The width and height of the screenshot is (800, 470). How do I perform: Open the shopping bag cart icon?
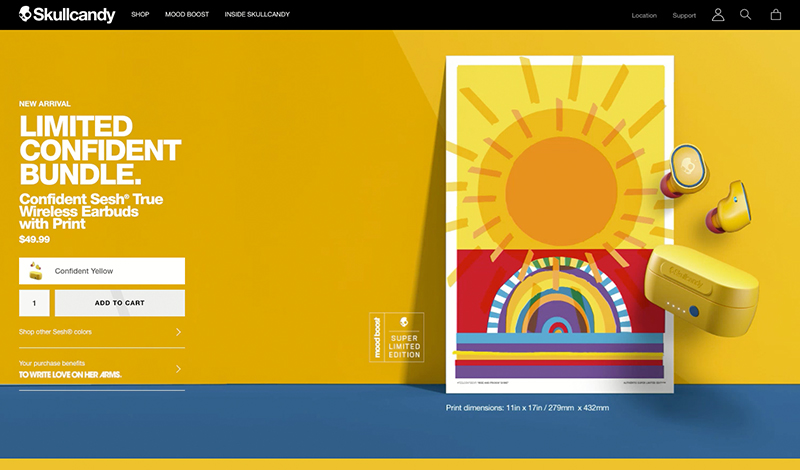click(x=776, y=15)
